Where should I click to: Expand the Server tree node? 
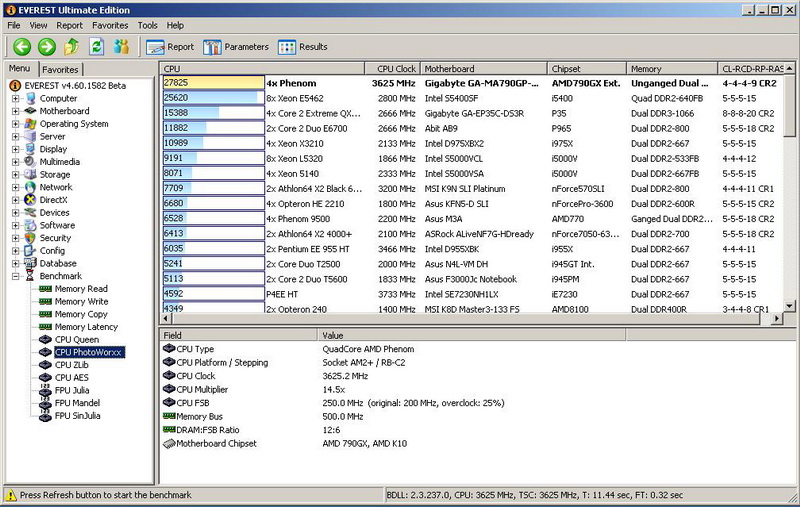[x=16, y=137]
